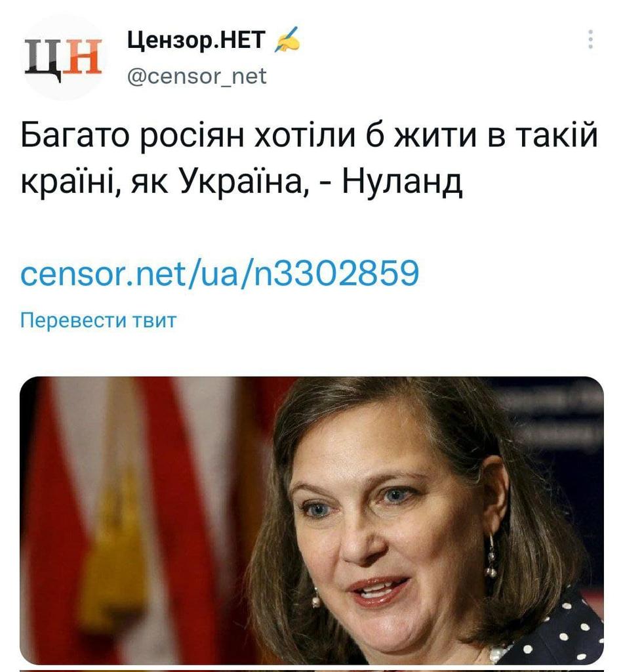Click the word Україна in the tweet
The width and height of the screenshot is (623, 672).
point(243,182)
